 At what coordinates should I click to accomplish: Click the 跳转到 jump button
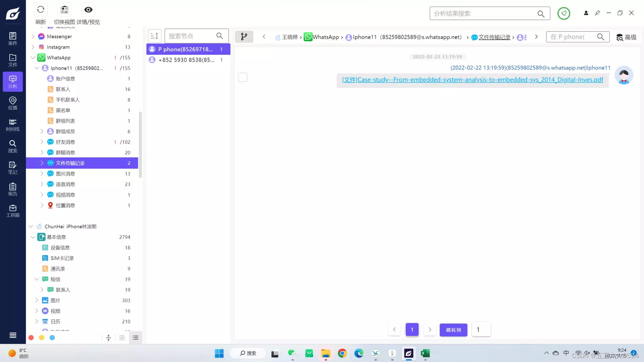pos(453,330)
